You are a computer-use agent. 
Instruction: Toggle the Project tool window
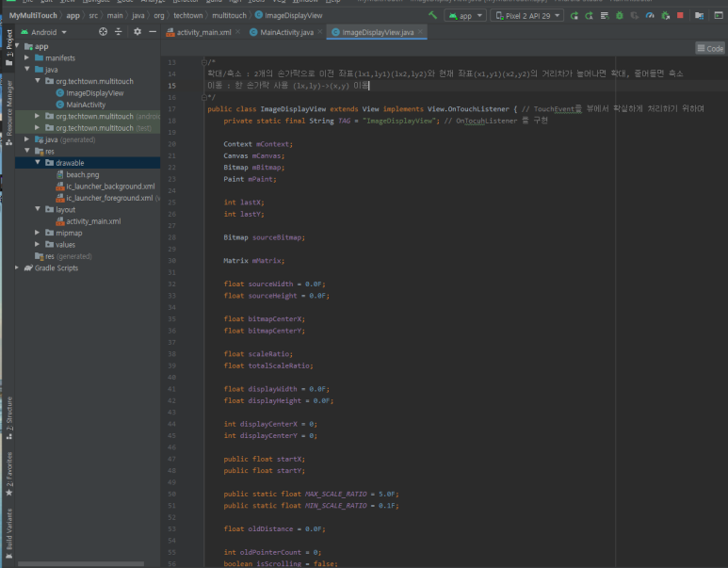tap(8, 45)
